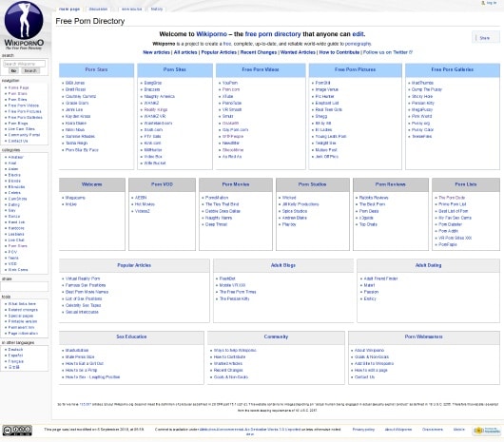
Task: Click the Popular Articles section header
Action: coord(134,265)
